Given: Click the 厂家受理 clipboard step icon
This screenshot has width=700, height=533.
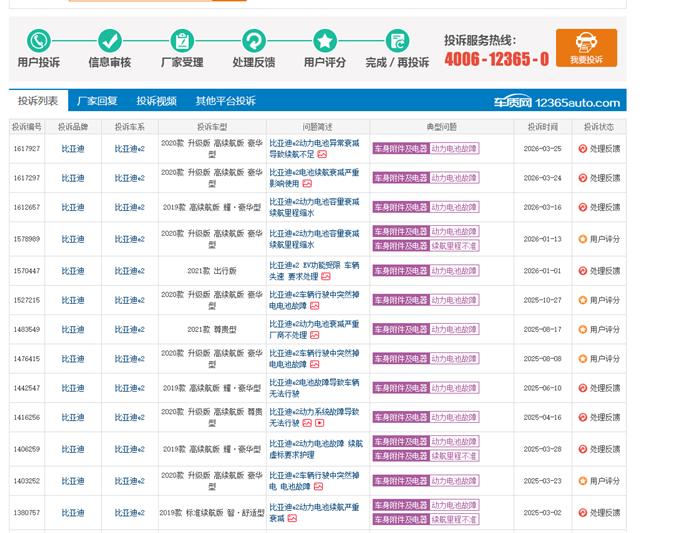Looking at the screenshot, I should [182, 41].
